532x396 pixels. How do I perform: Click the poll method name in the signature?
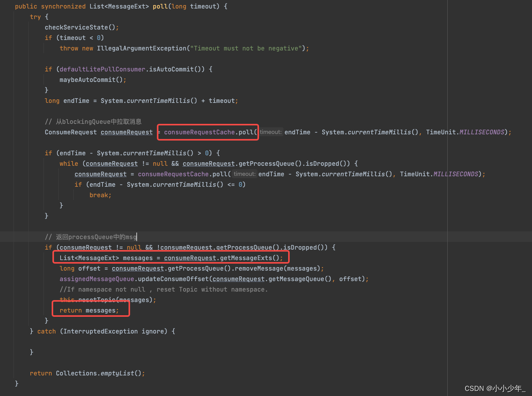point(160,7)
